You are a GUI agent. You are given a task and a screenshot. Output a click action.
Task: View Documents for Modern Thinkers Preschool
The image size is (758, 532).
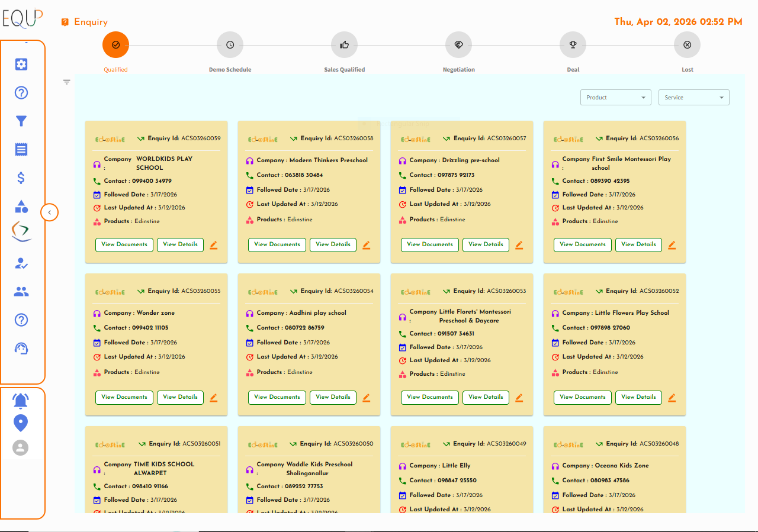click(277, 244)
